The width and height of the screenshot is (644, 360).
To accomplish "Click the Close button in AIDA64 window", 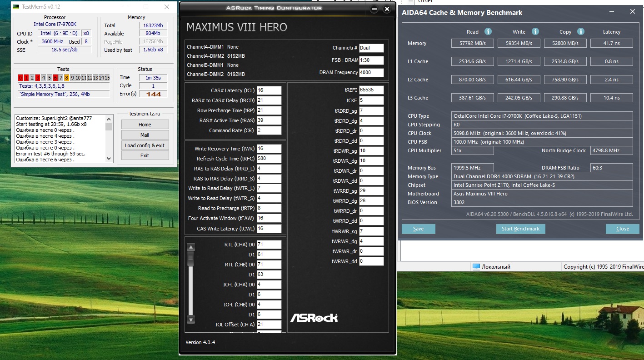I will pyautogui.click(x=623, y=229).
